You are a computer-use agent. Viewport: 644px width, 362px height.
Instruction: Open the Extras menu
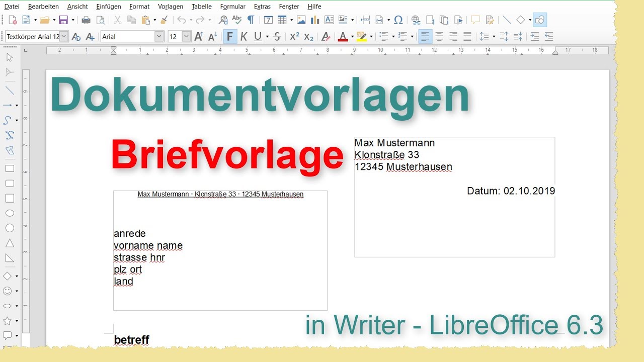(262, 7)
